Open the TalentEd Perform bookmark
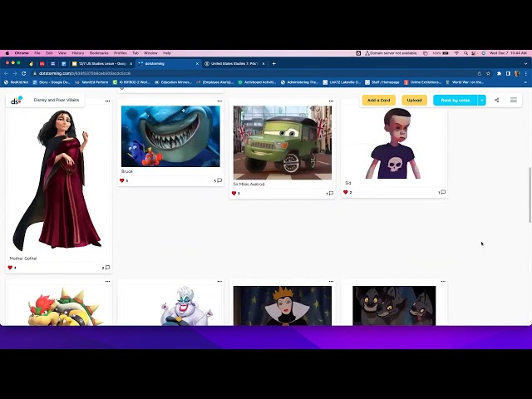This screenshot has width=532, height=399. [91, 82]
